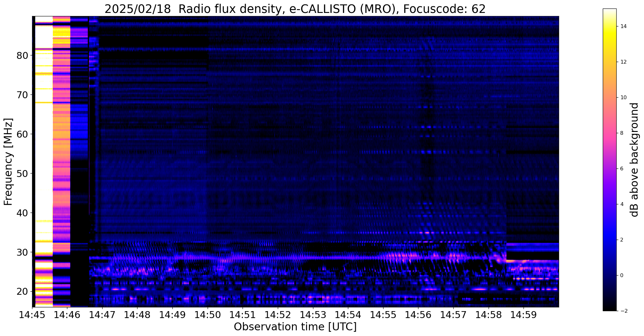Click the 20 MHz frequency tick label
The width and height of the screenshot is (644, 336).
tap(22, 292)
